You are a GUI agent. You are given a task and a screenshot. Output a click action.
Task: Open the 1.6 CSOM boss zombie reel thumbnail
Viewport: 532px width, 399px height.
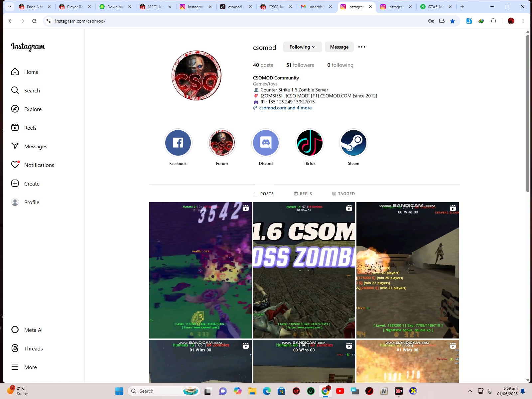coord(304,270)
